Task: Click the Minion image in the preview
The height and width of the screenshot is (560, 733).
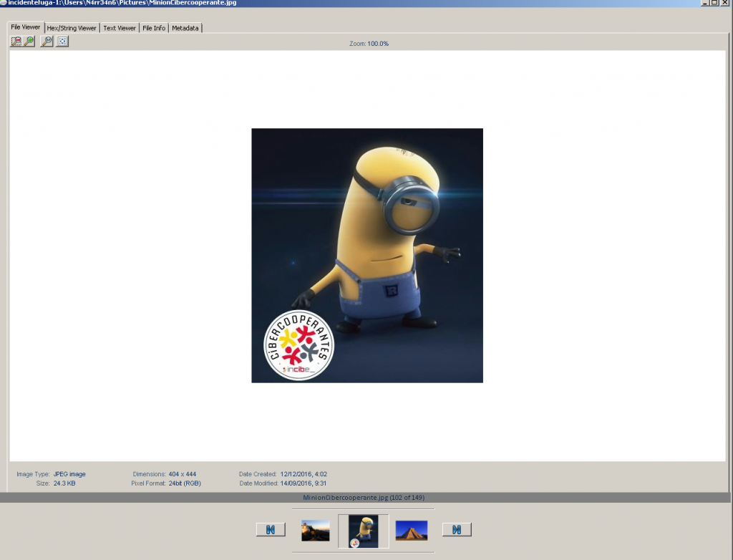Action: 366,255
